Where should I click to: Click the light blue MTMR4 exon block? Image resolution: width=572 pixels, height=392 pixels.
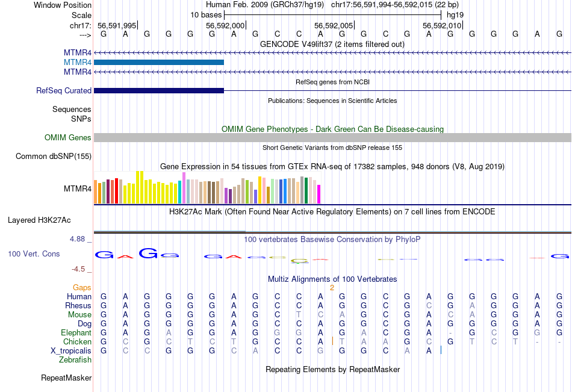click(x=159, y=63)
